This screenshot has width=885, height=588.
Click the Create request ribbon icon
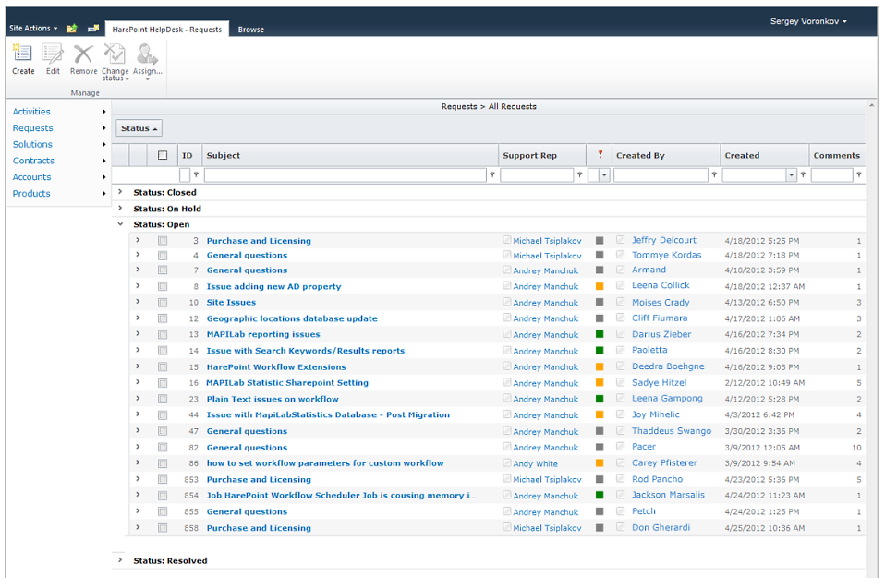pyautogui.click(x=23, y=57)
